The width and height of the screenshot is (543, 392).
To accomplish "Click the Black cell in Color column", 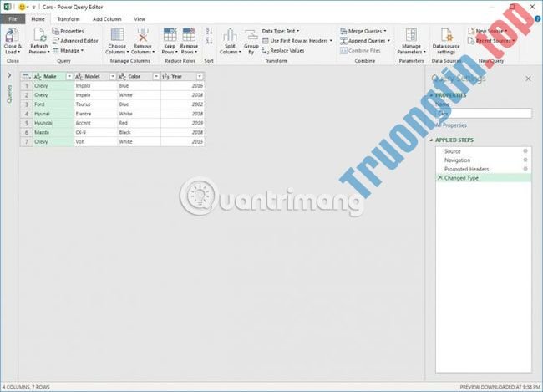I will [x=139, y=132].
